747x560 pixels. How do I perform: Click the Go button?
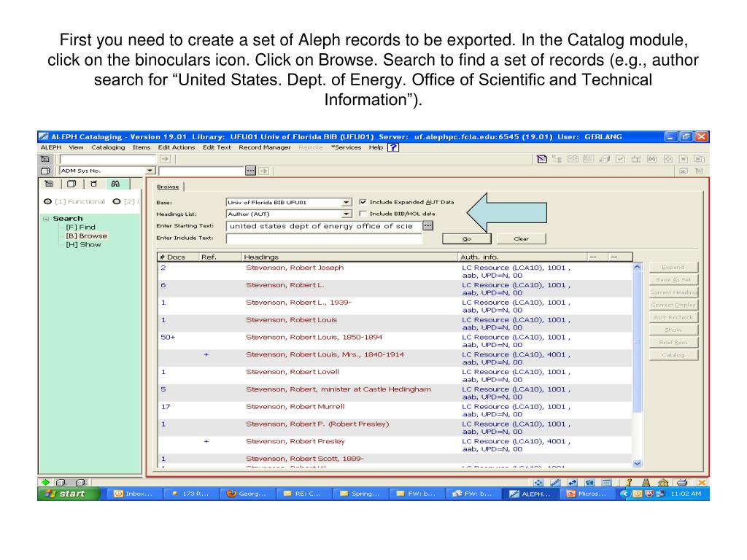(x=466, y=238)
